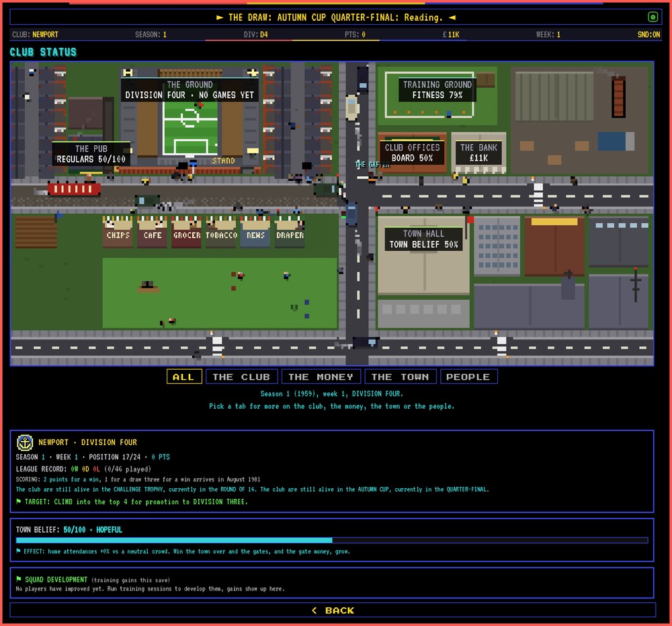Click the GROCER shop stall
The width and height of the screenshot is (672, 626).
[186, 232]
